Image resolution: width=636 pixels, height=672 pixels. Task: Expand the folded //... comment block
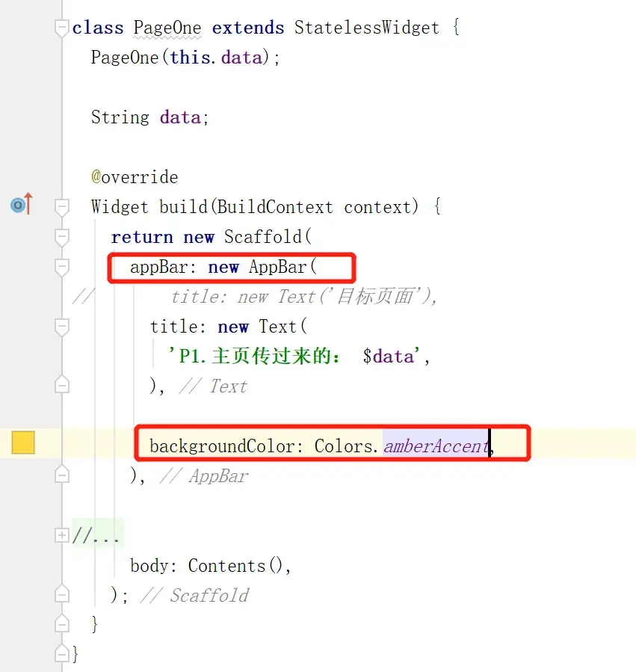62,535
